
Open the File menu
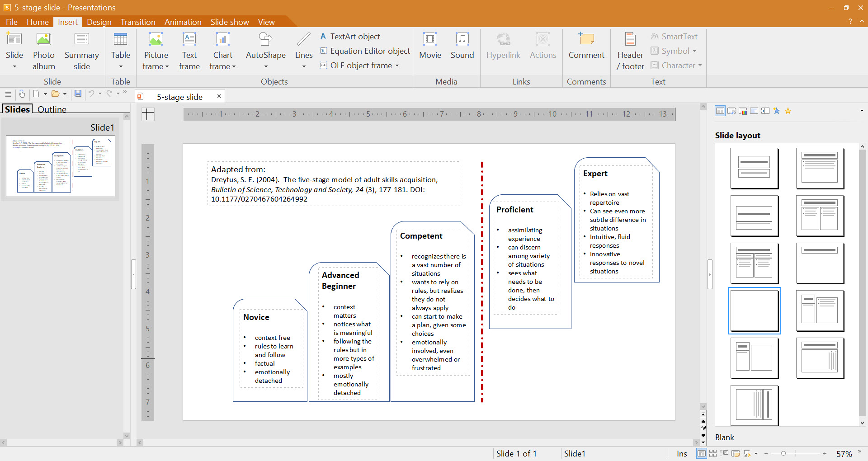(x=12, y=22)
